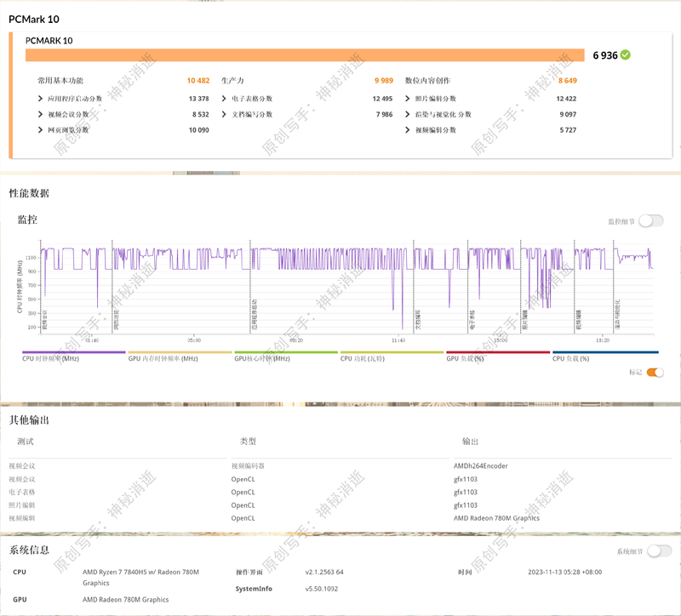Click the 应用程序启动 marker in the chart

(x=255, y=315)
